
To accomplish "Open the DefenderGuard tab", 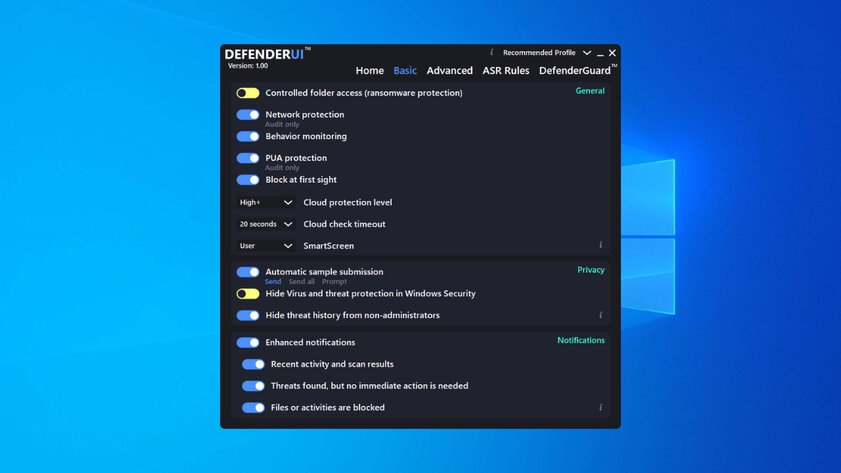I will [577, 70].
